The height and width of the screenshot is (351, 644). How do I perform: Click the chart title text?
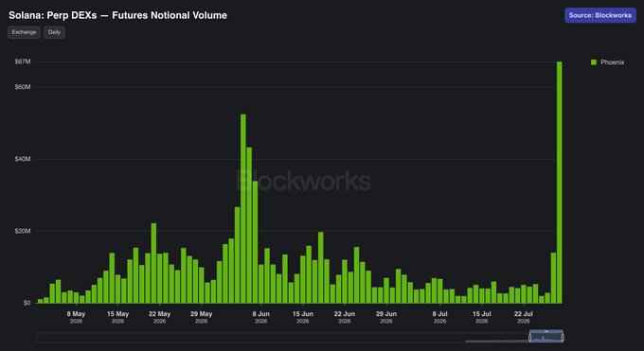click(117, 15)
